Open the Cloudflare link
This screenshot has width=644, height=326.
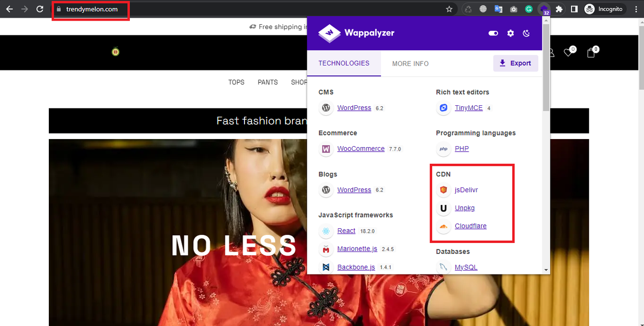pyautogui.click(x=470, y=226)
